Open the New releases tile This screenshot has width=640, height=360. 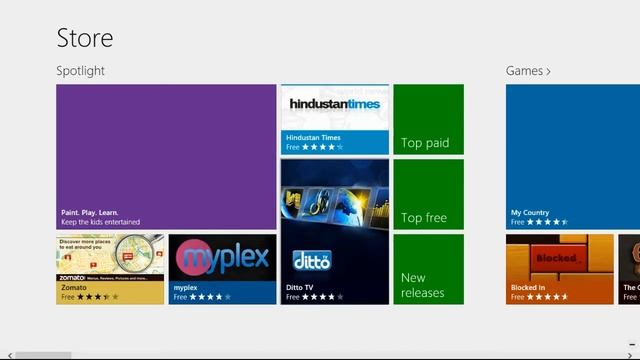click(429, 269)
